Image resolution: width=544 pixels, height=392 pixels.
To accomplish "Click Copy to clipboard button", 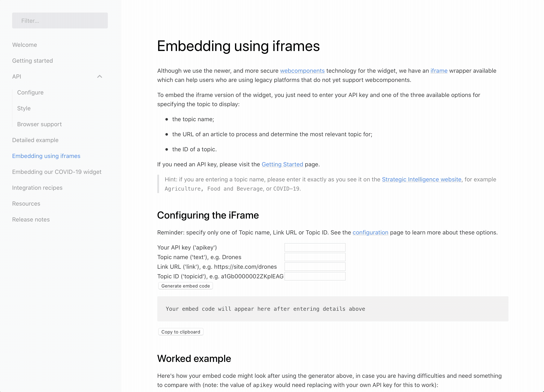I will 181,332.
